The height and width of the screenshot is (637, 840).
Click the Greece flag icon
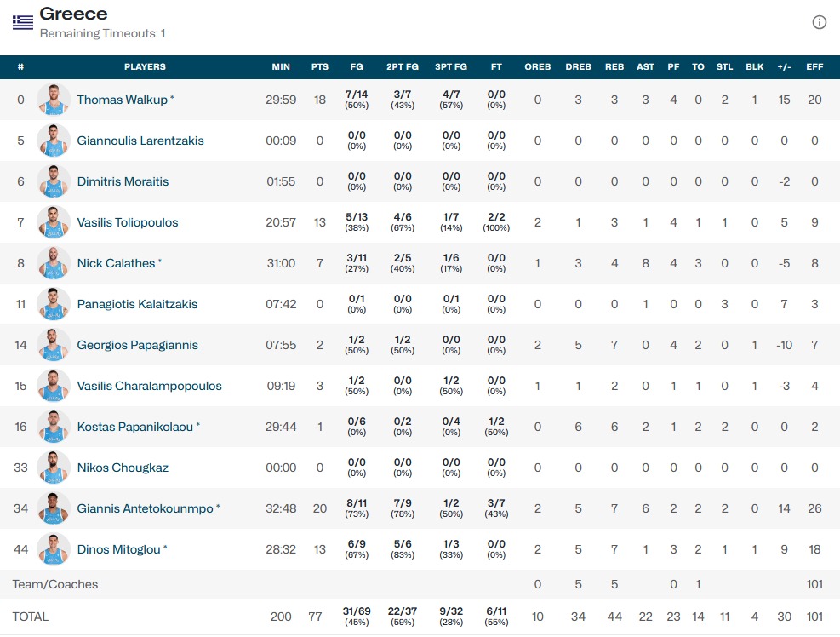point(23,22)
